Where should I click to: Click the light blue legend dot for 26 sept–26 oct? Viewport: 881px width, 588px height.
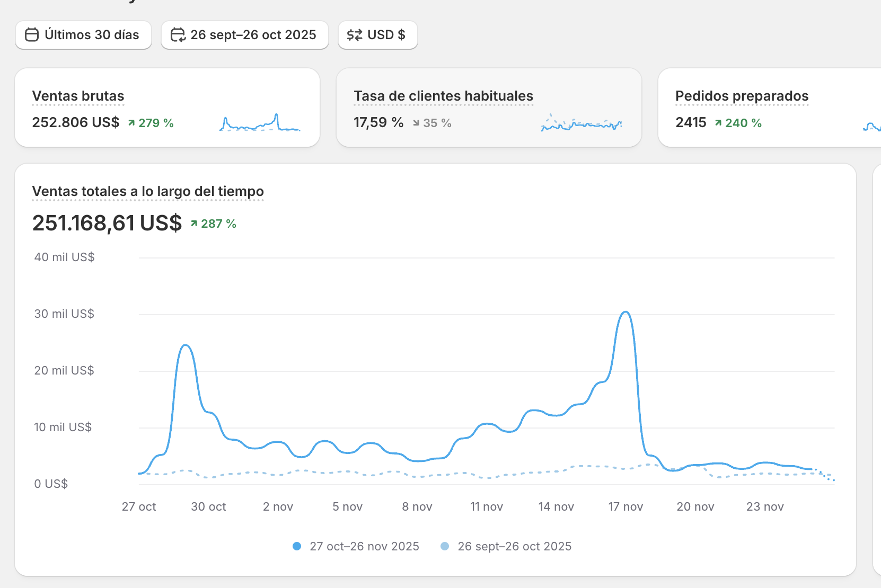tap(445, 546)
